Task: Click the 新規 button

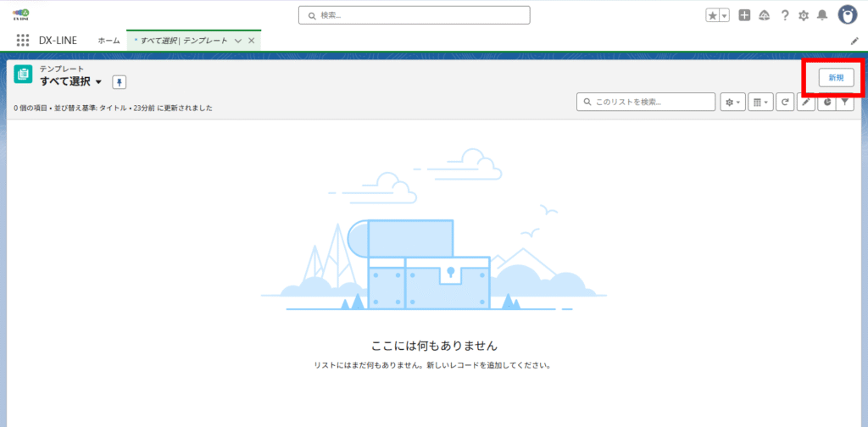Action: point(836,77)
